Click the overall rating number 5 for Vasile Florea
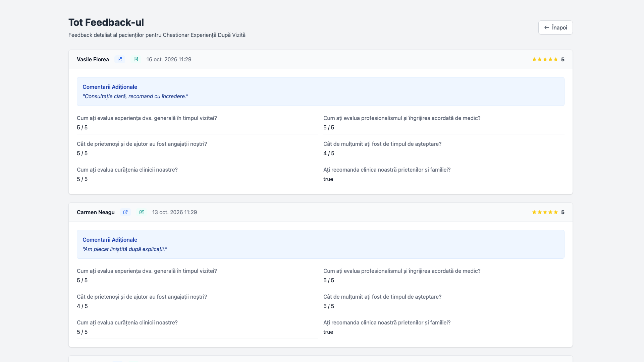This screenshot has height=362, width=644. pos(563,59)
